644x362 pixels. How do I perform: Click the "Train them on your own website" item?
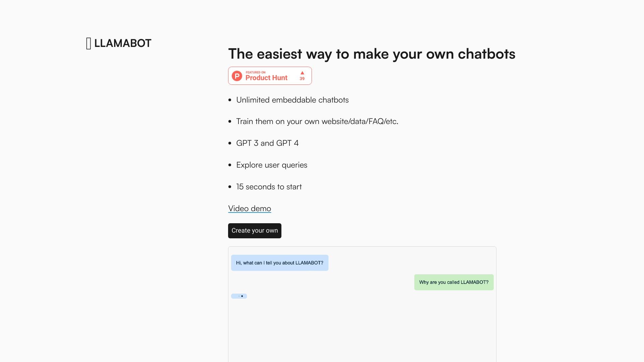point(317,121)
